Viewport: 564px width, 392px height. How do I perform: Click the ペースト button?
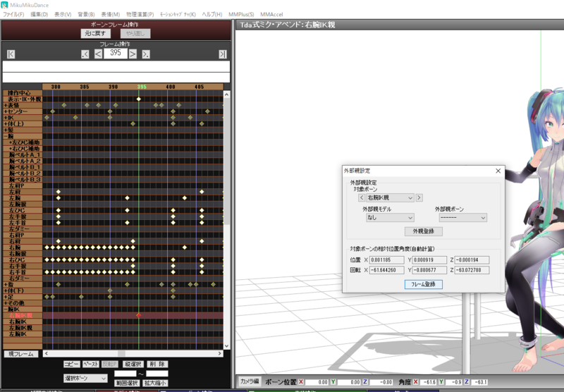click(x=91, y=364)
